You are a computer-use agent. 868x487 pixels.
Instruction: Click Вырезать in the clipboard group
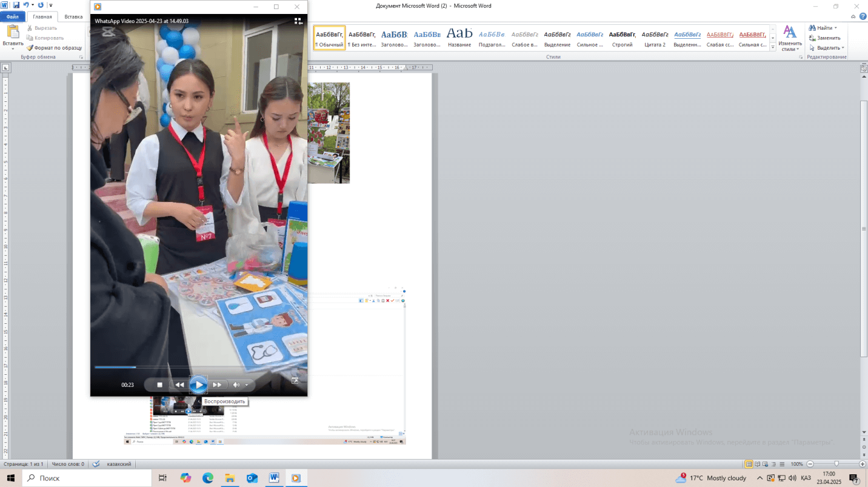click(41, 28)
